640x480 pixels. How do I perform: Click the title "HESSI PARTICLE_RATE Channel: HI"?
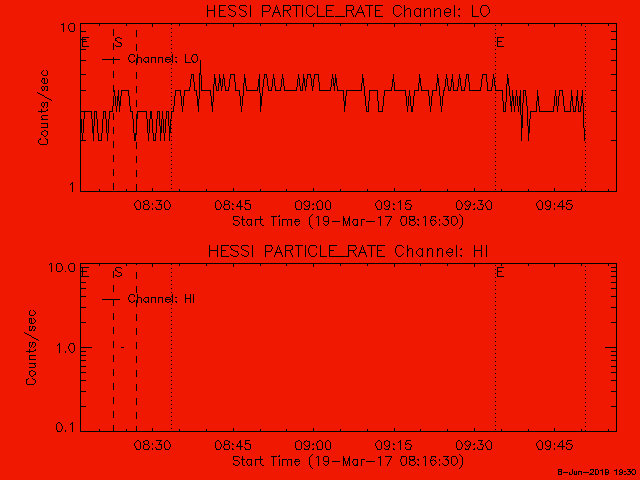(348, 251)
